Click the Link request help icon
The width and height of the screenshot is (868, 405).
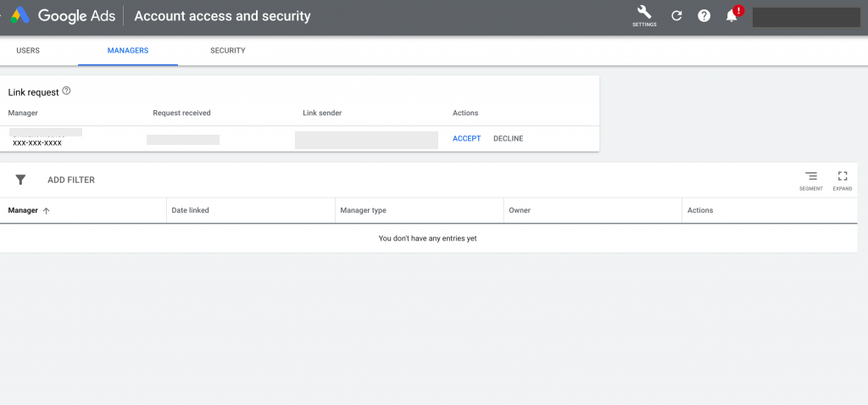pos(66,91)
